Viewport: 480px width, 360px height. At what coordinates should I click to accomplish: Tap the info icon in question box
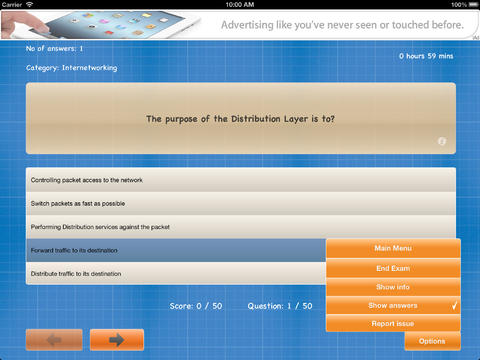(x=442, y=141)
